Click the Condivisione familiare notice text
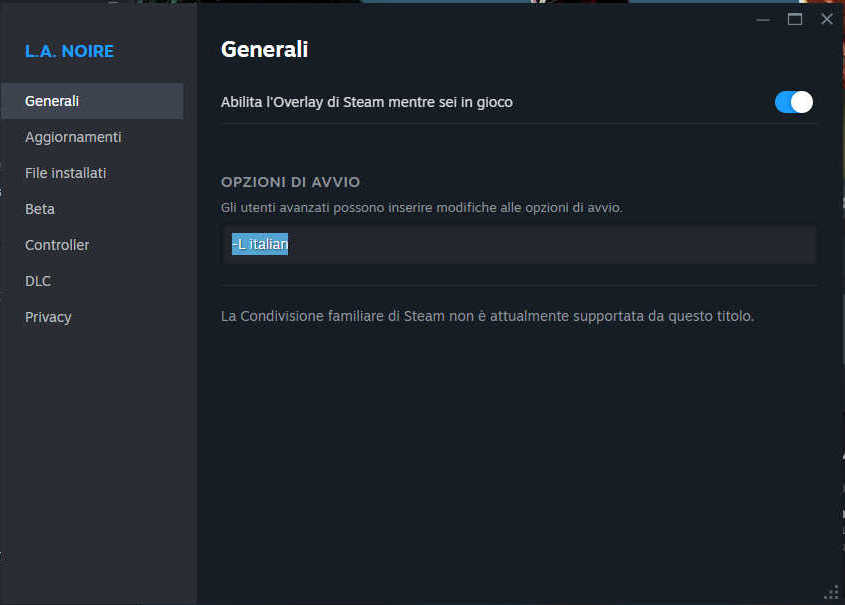 [487, 316]
